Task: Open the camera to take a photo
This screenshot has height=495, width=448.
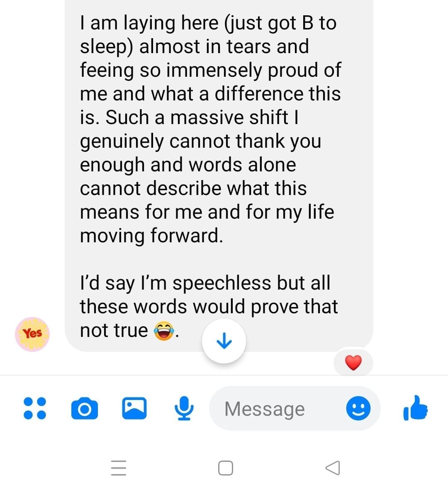Action: pos(85,409)
